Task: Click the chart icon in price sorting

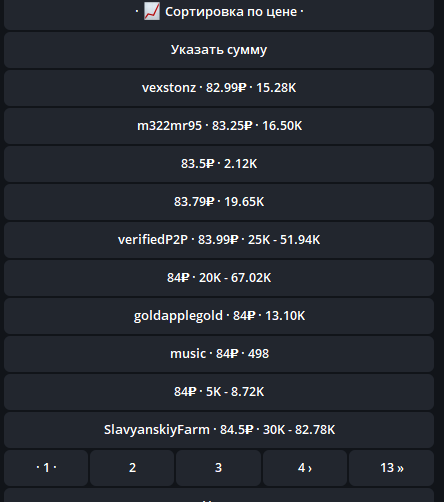Action: 152,11
